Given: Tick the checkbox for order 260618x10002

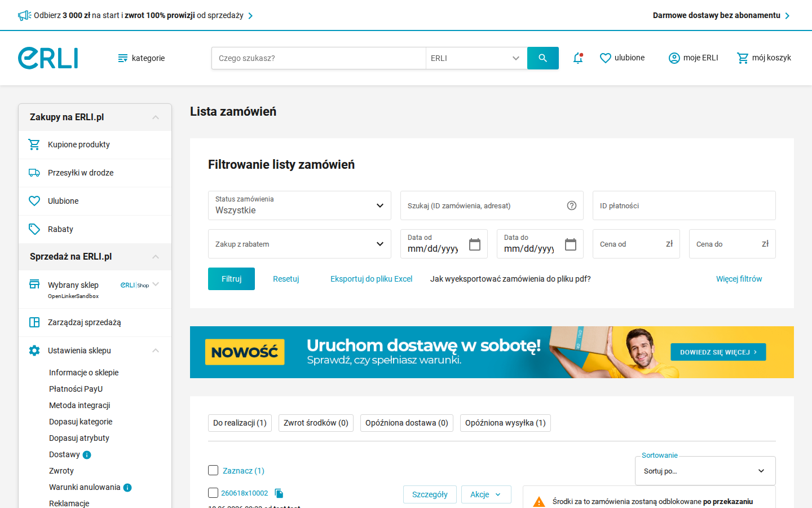Looking at the screenshot, I should [213, 493].
